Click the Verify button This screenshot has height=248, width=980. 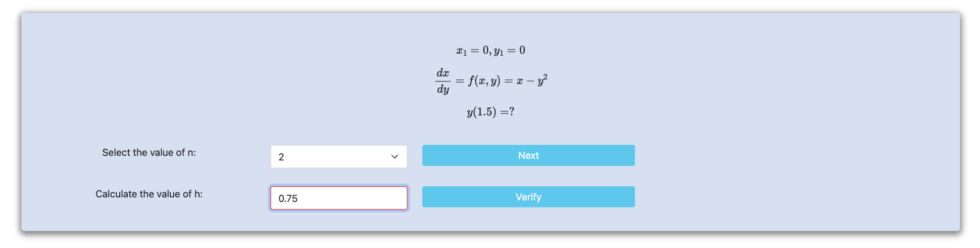[528, 197]
